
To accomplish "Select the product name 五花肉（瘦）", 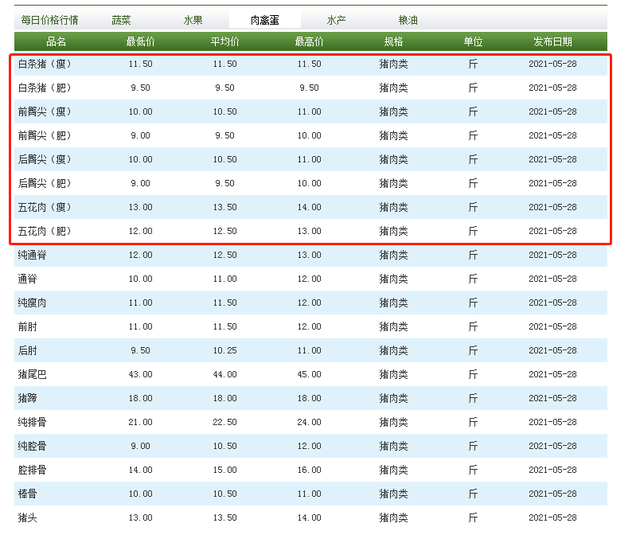I will tap(44, 207).
